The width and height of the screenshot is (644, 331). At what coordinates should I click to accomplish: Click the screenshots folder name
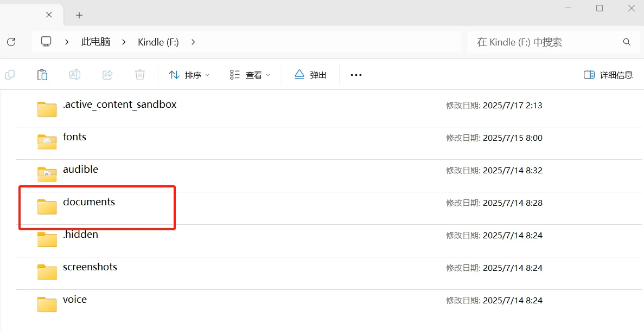tap(90, 267)
